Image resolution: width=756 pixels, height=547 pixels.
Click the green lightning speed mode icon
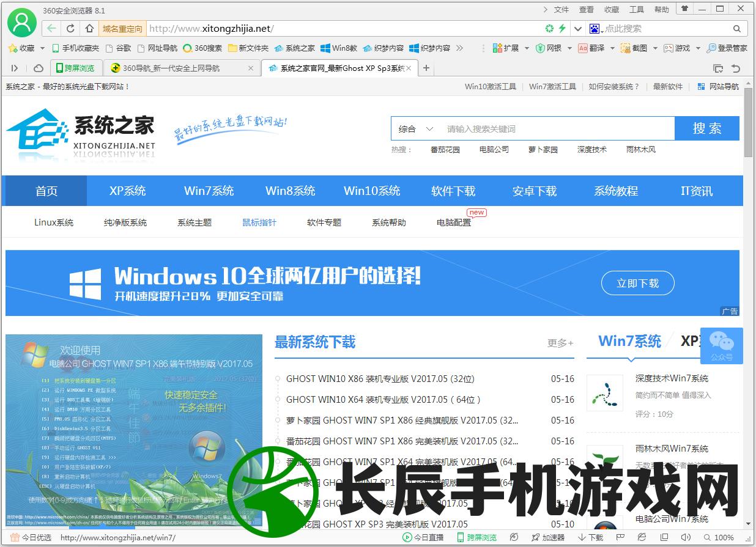[561, 29]
